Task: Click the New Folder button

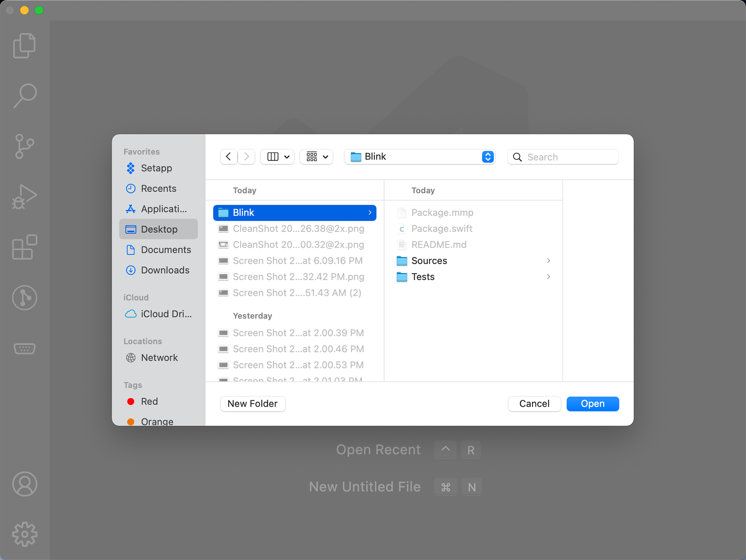Action: (253, 404)
